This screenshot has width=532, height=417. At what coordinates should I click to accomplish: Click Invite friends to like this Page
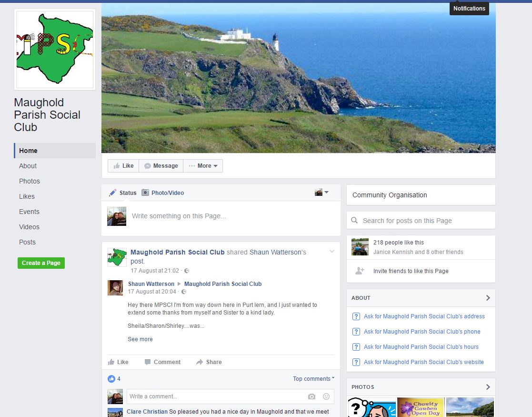(x=411, y=271)
